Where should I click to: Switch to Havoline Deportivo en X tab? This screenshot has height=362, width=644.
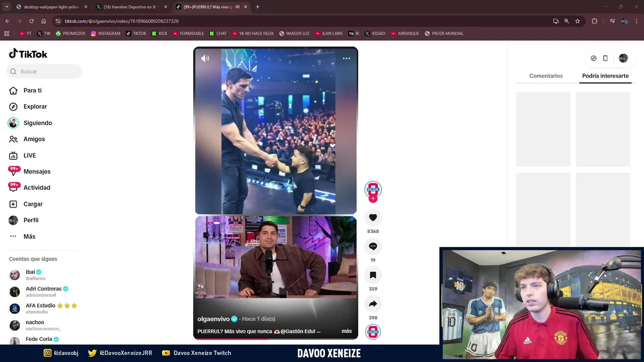click(x=131, y=7)
